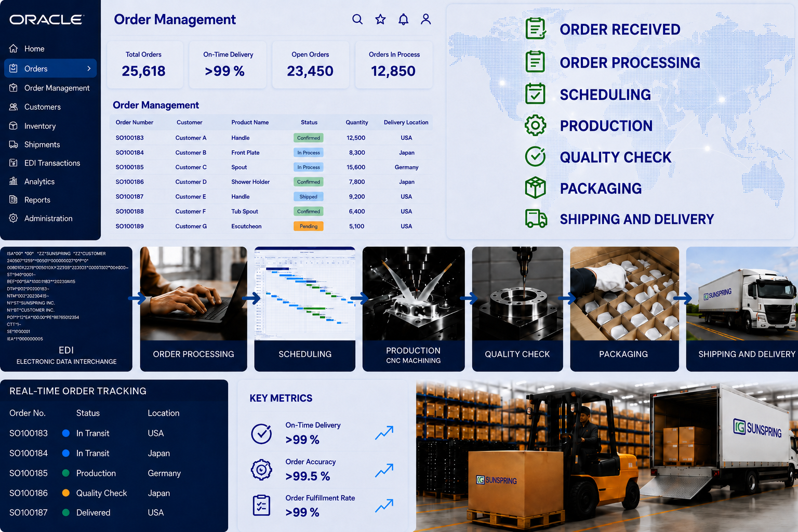Image resolution: width=798 pixels, height=532 pixels.
Task: Click the Home house icon in the sidebar
Action: point(14,48)
